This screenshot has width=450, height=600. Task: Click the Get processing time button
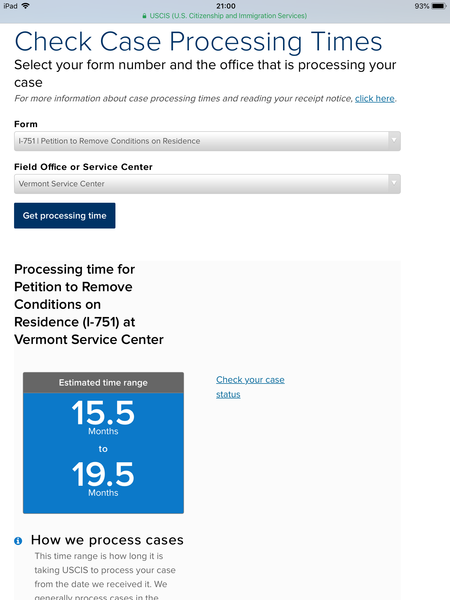(65, 215)
